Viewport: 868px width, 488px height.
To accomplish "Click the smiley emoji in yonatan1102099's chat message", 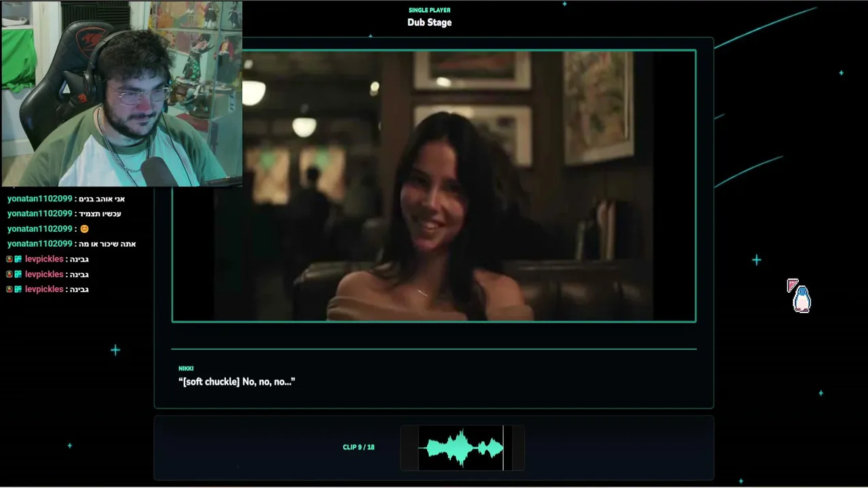I will pyautogui.click(x=84, y=229).
